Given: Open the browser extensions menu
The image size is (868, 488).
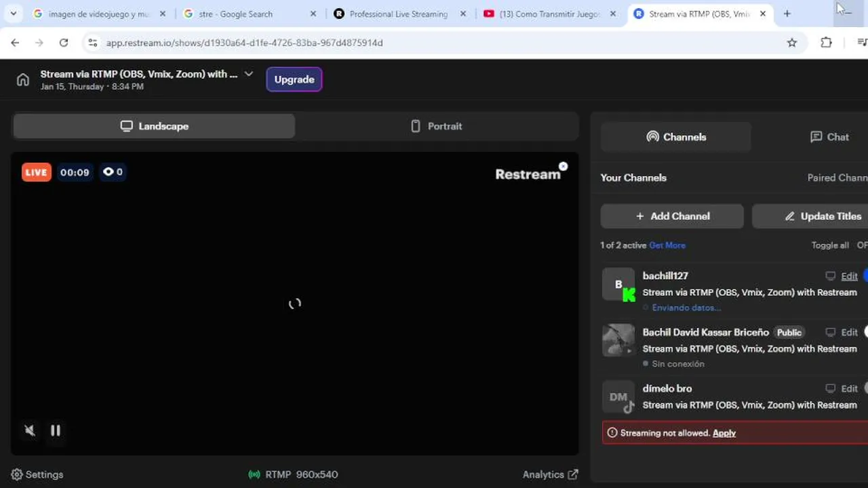Looking at the screenshot, I should tap(826, 43).
